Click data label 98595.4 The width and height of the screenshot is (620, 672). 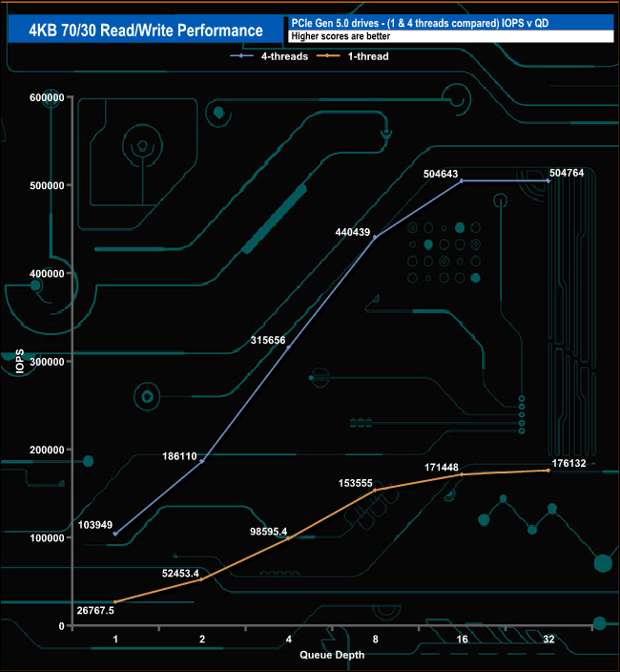(x=268, y=532)
